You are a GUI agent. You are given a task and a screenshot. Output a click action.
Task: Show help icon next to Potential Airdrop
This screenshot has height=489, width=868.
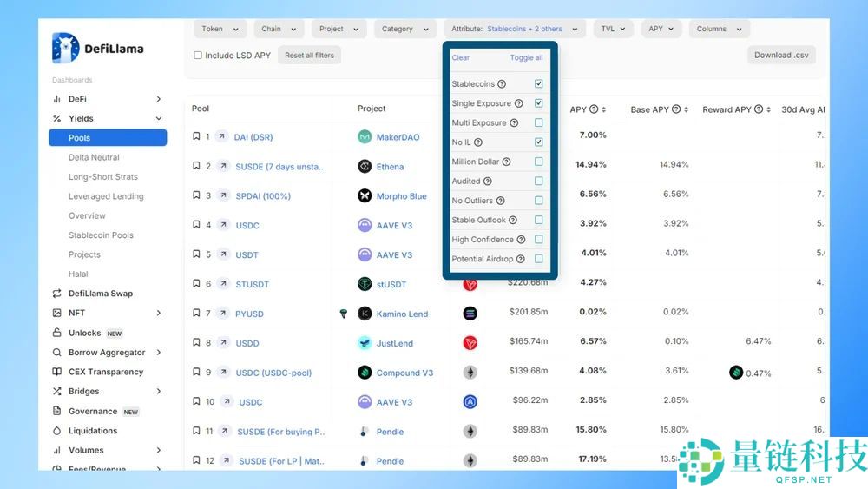click(520, 259)
